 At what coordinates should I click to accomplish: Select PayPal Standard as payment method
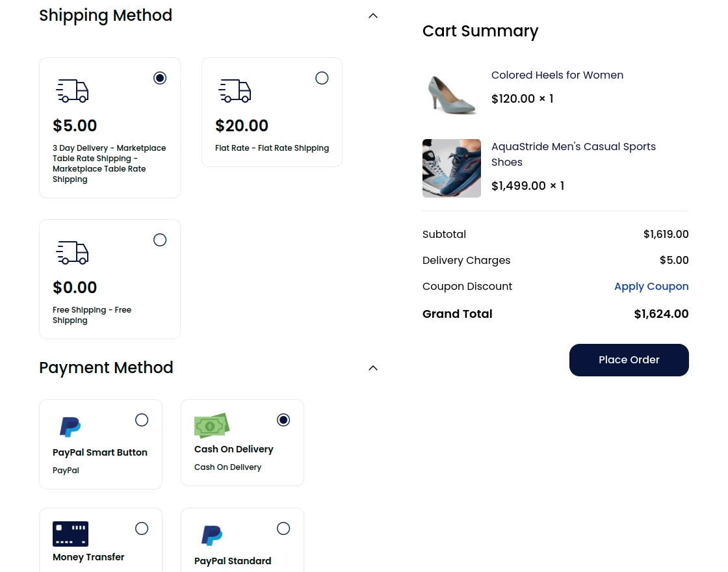(283, 528)
